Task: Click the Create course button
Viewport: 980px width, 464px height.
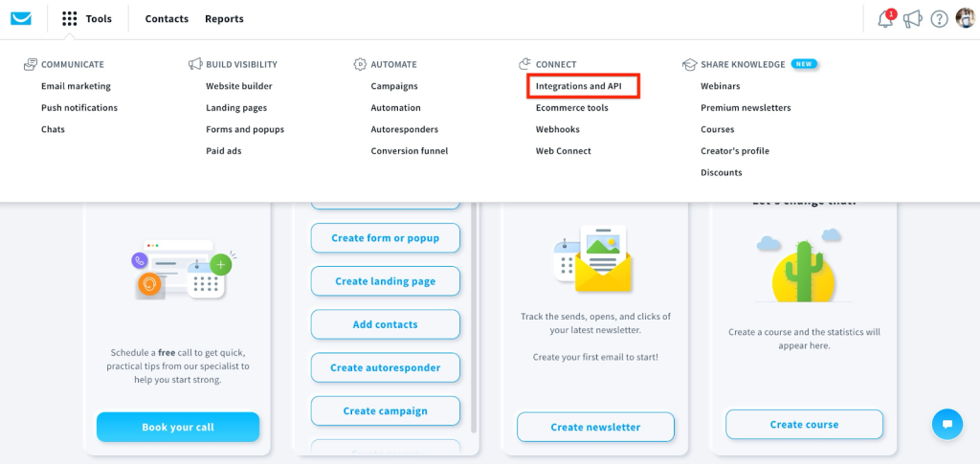Action: tap(804, 425)
